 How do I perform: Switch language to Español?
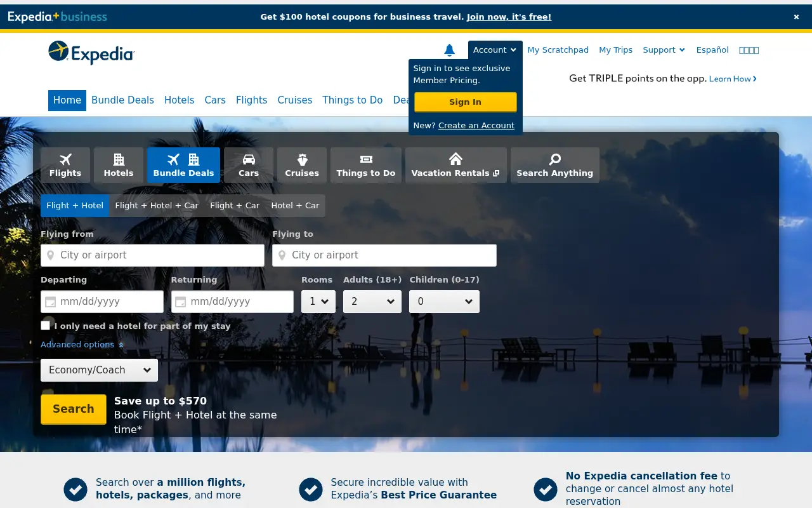[712, 50]
